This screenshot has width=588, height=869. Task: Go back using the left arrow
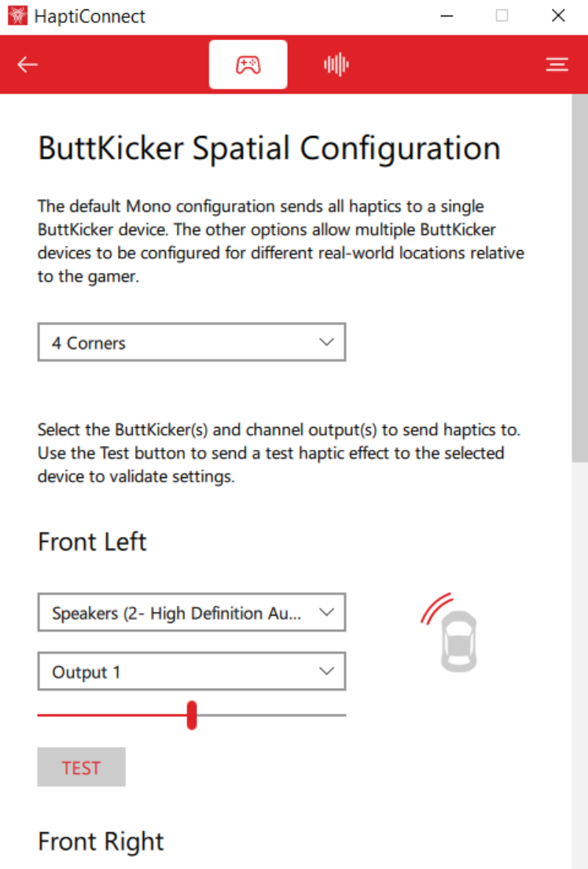tap(27, 64)
